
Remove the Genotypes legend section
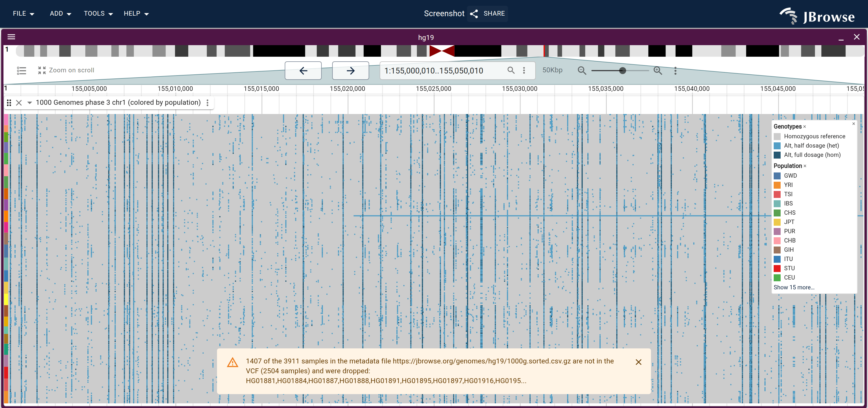click(805, 127)
